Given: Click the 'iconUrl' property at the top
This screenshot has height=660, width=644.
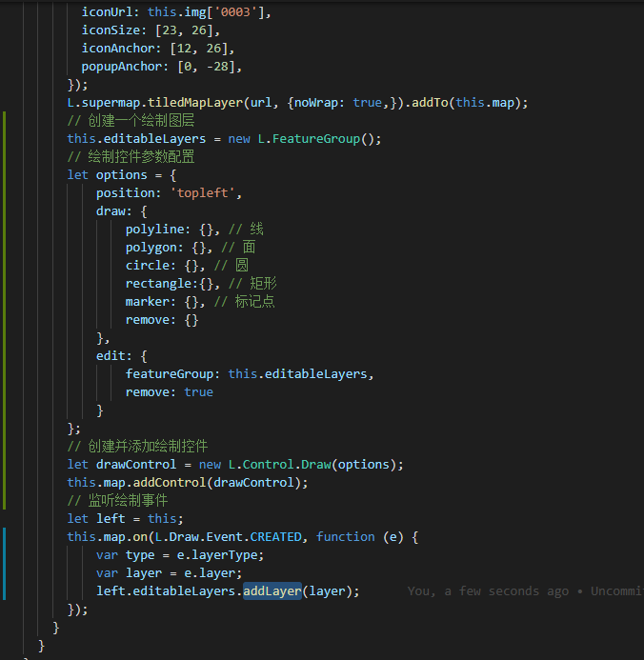Looking at the screenshot, I should coord(107,11).
